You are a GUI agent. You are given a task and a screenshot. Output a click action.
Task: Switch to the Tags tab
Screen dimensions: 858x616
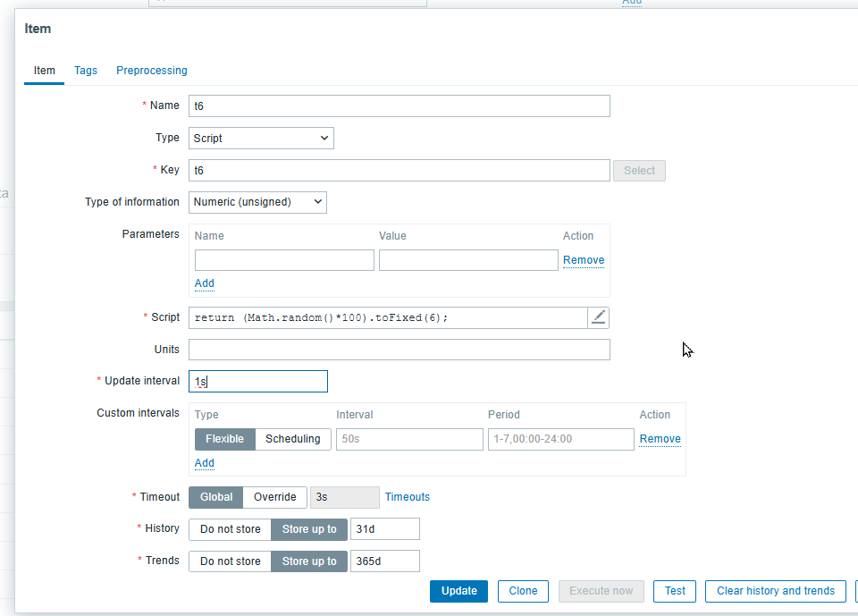pos(86,71)
